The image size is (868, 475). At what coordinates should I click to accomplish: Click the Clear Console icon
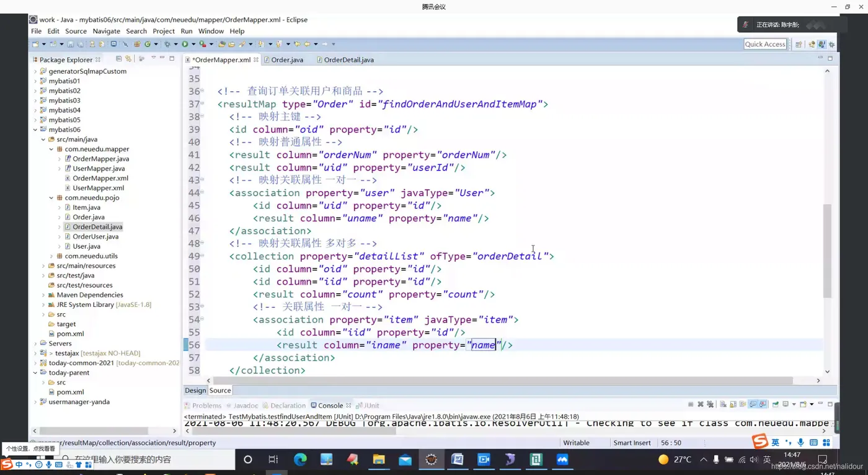click(724, 404)
